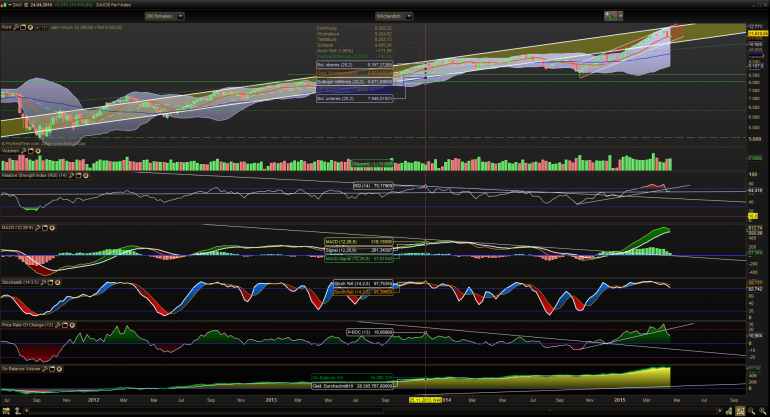Toggle the cursor details mode button

pyautogui.click(x=740, y=411)
